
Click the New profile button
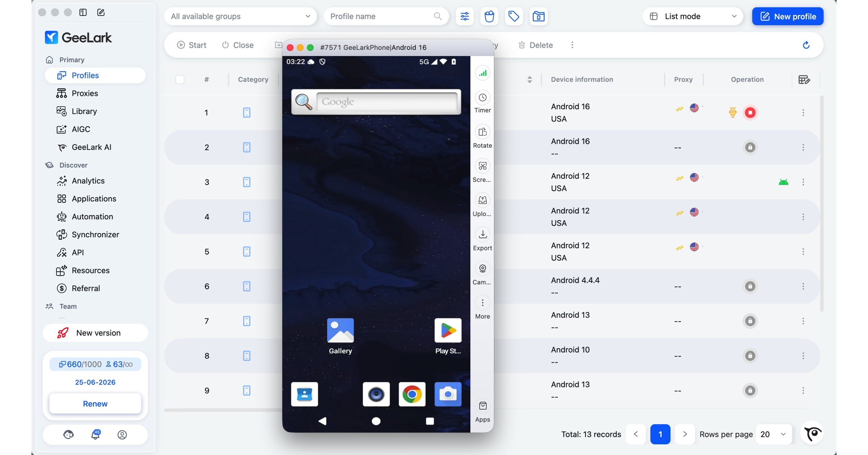(788, 16)
